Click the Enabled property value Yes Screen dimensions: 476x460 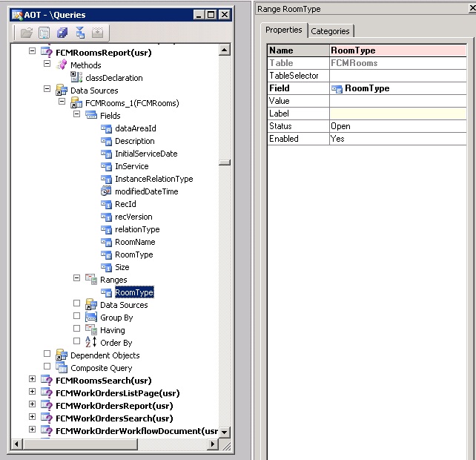click(x=397, y=139)
